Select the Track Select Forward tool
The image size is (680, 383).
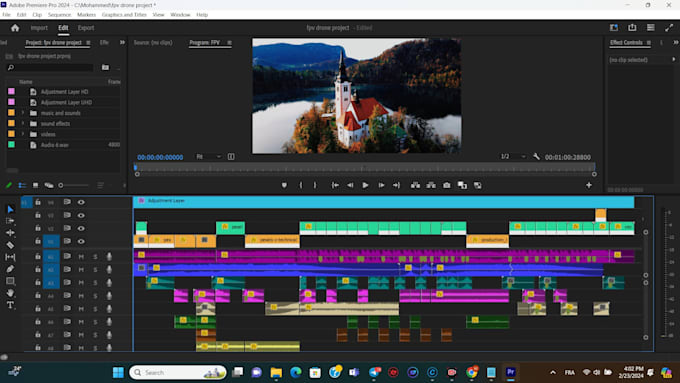pos(10,221)
